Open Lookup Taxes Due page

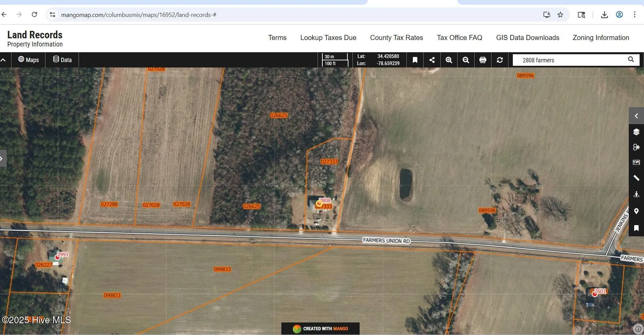[328, 38]
